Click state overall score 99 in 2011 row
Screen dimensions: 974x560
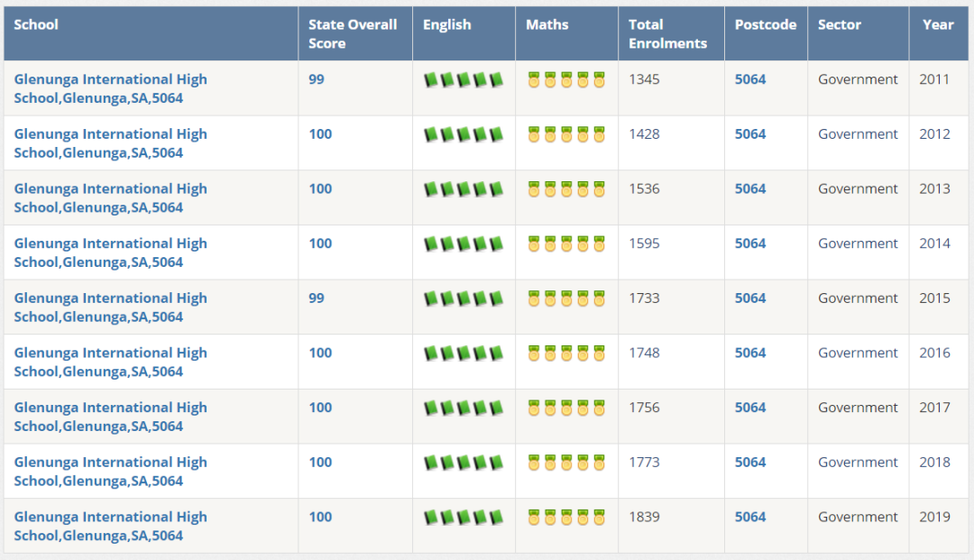coord(317,79)
